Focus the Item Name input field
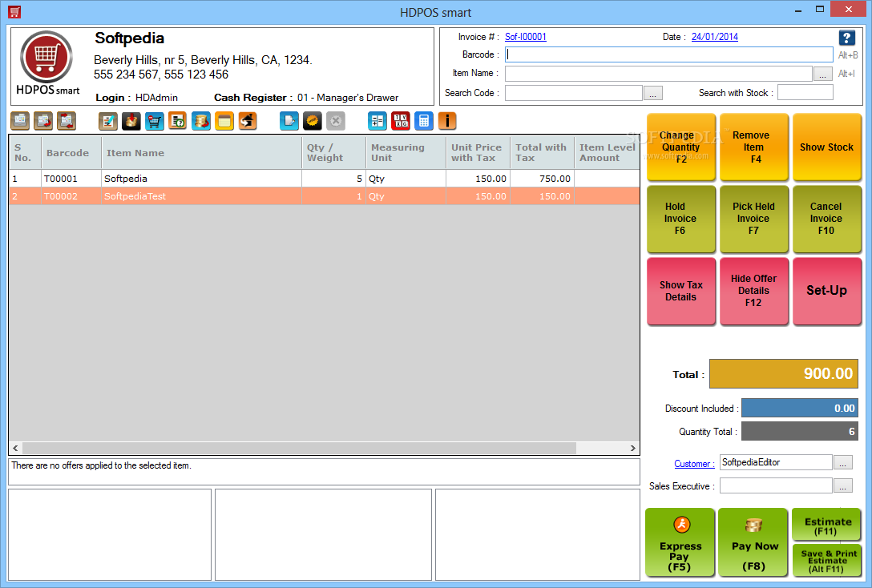This screenshot has height=588, width=872. tap(659, 74)
